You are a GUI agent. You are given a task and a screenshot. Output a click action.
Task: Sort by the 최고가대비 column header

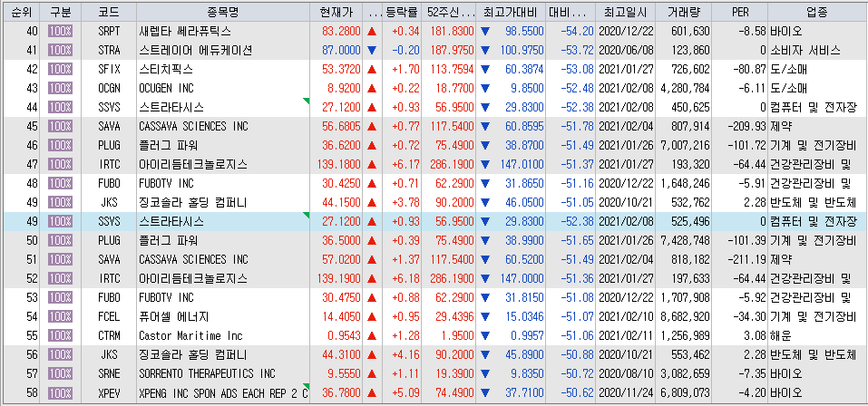click(511, 12)
